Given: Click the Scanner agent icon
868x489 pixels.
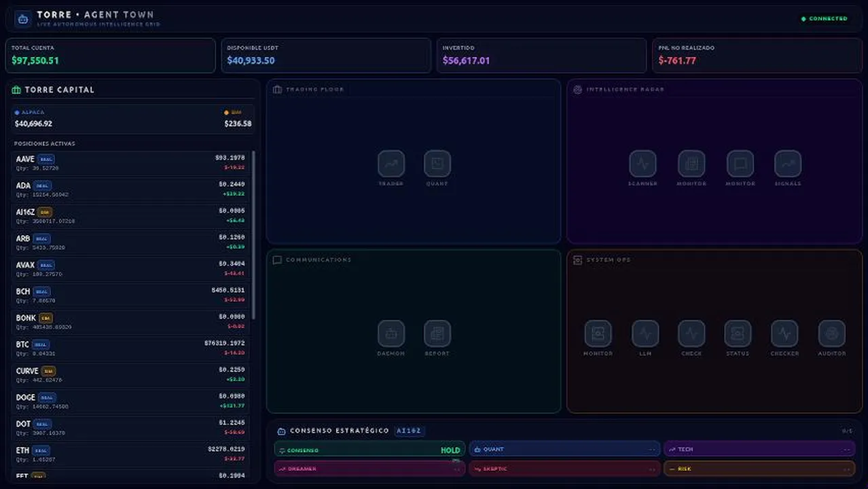Looking at the screenshot, I should [x=643, y=164].
